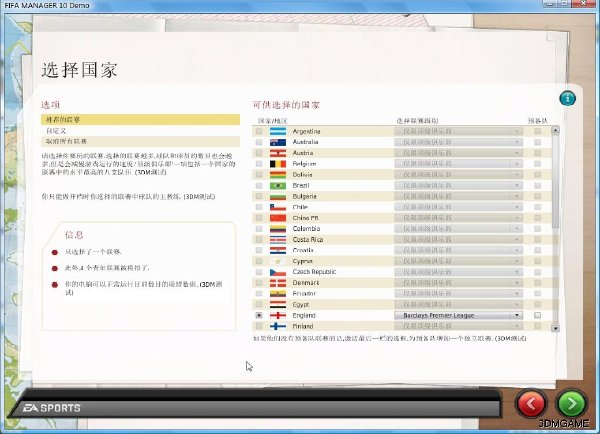
Task: Select the highlighted recommended leagues option
Action: 140,120
